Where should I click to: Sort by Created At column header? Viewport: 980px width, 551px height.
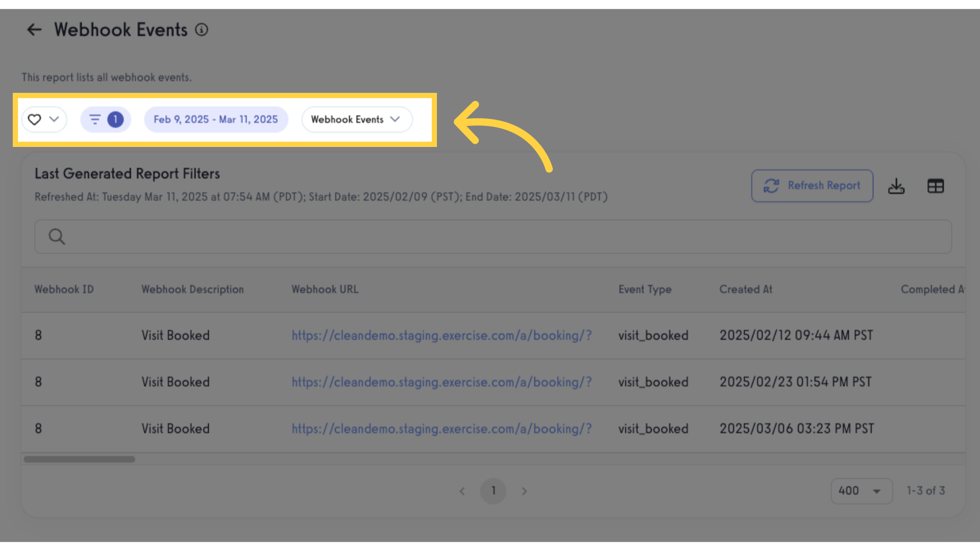click(x=746, y=289)
